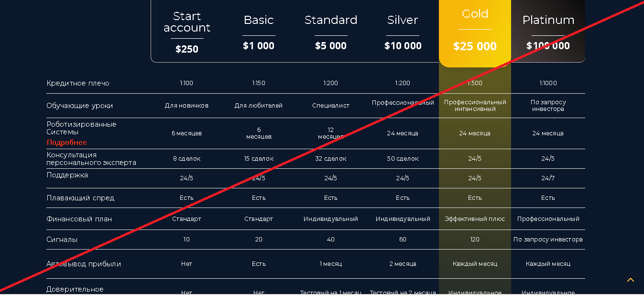Click the Роботизированные Системы label

click(x=81, y=128)
